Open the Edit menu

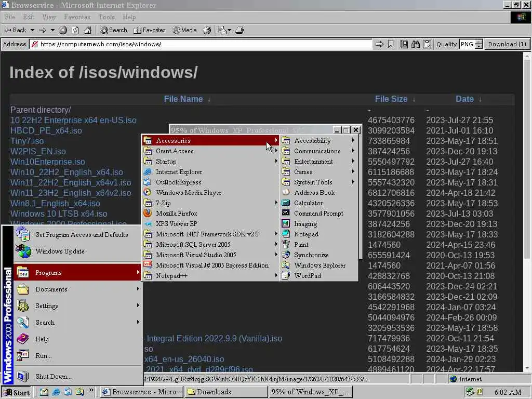click(29, 17)
